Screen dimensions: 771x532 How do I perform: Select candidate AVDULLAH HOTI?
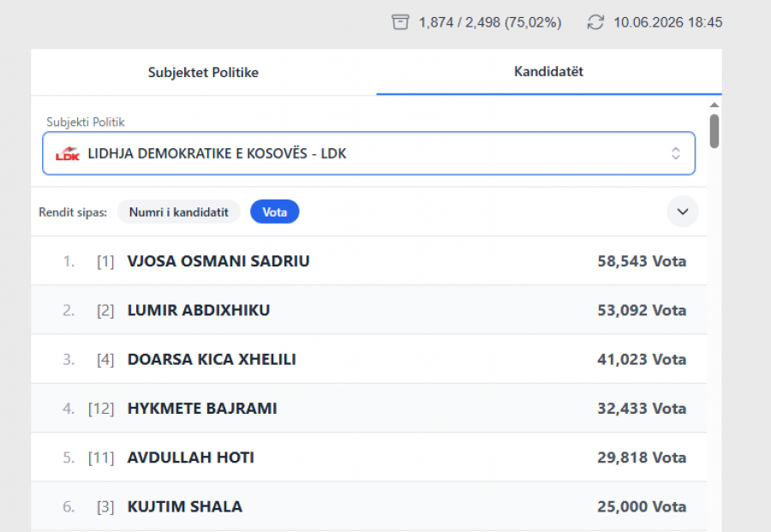368,457
